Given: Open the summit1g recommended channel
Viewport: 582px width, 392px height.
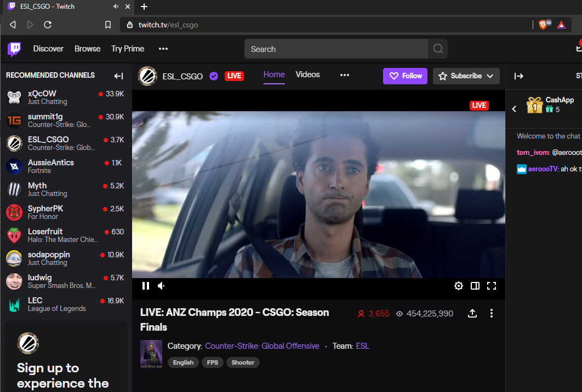Looking at the screenshot, I should coord(66,120).
